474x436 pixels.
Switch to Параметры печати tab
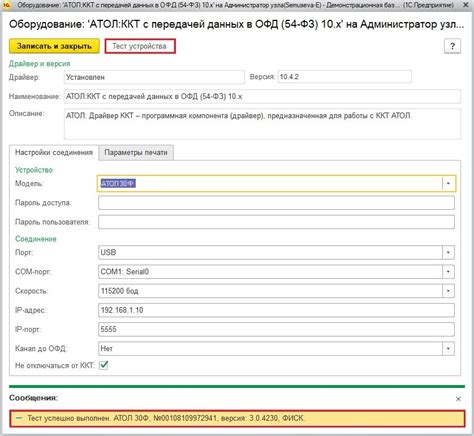pos(136,153)
